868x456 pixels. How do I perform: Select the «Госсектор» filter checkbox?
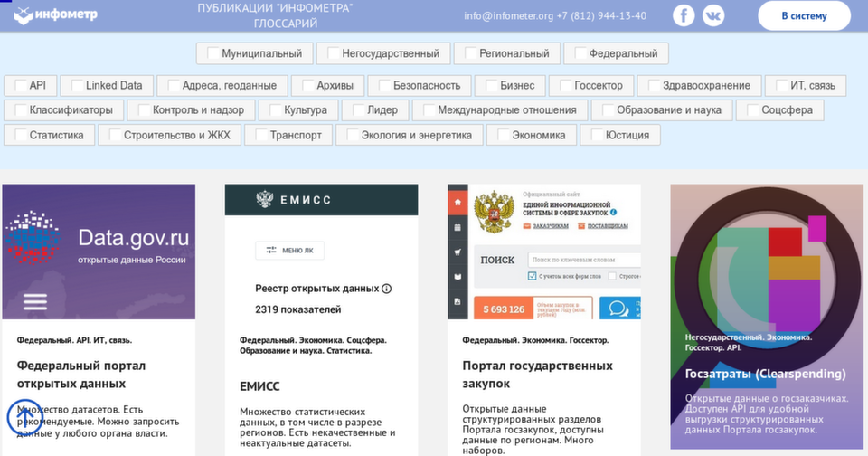click(566, 85)
